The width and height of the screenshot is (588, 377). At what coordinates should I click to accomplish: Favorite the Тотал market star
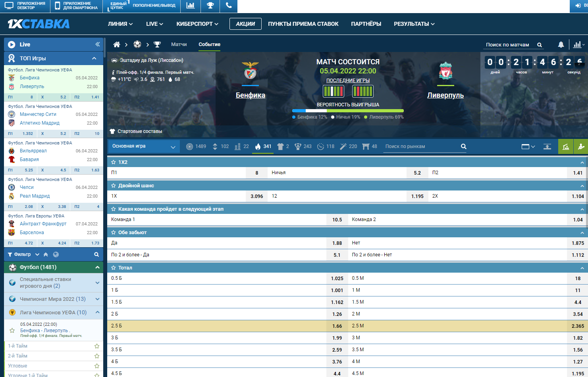tap(114, 268)
